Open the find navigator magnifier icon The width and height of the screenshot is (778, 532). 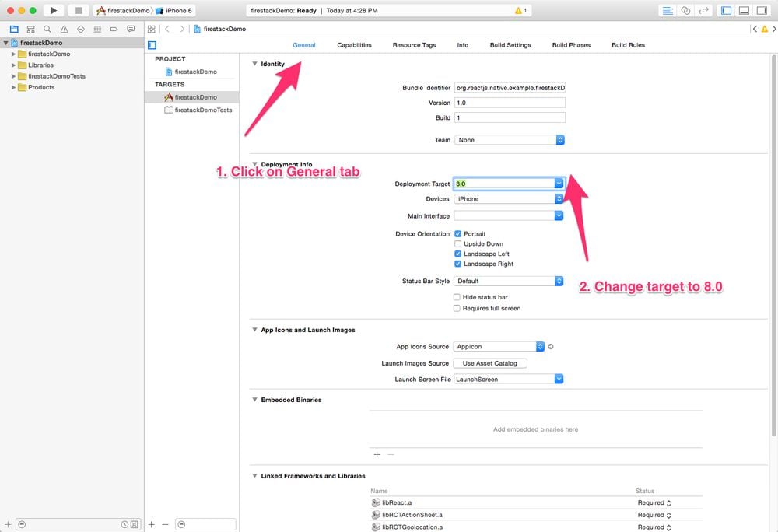click(x=47, y=30)
